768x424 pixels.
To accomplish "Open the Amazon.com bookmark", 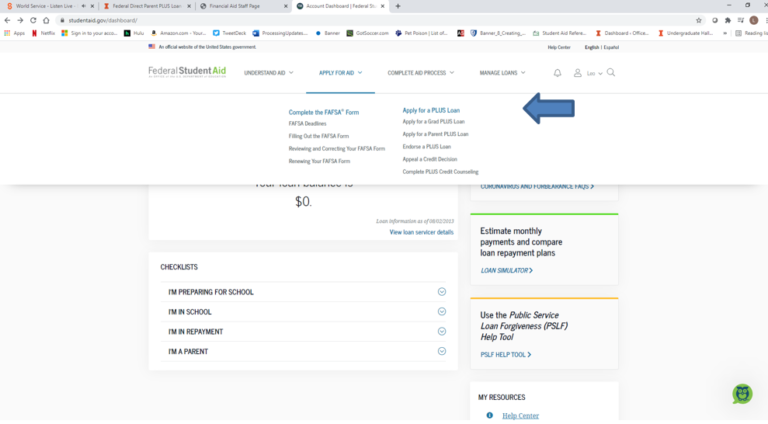I will point(178,33).
